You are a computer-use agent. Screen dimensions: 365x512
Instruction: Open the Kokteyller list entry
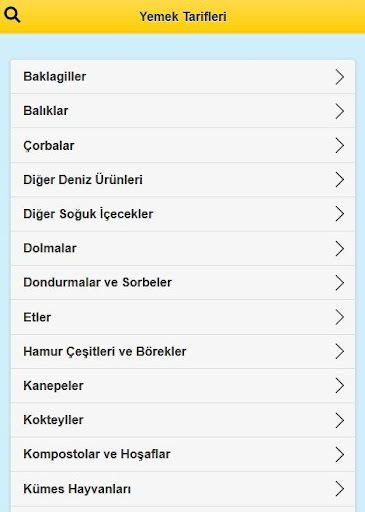tap(183, 420)
